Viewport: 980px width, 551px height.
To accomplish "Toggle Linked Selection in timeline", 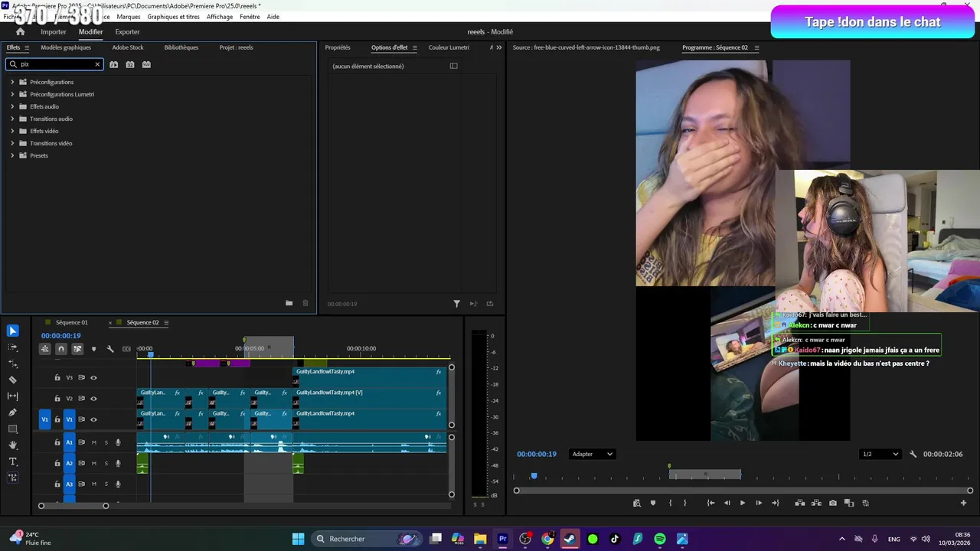I will (77, 349).
